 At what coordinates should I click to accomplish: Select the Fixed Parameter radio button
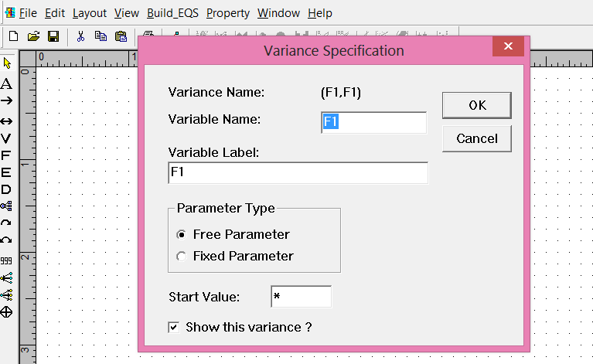(x=182, y=257)
